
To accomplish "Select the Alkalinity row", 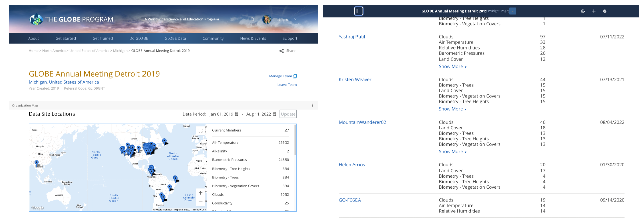I will click(250, 151).
